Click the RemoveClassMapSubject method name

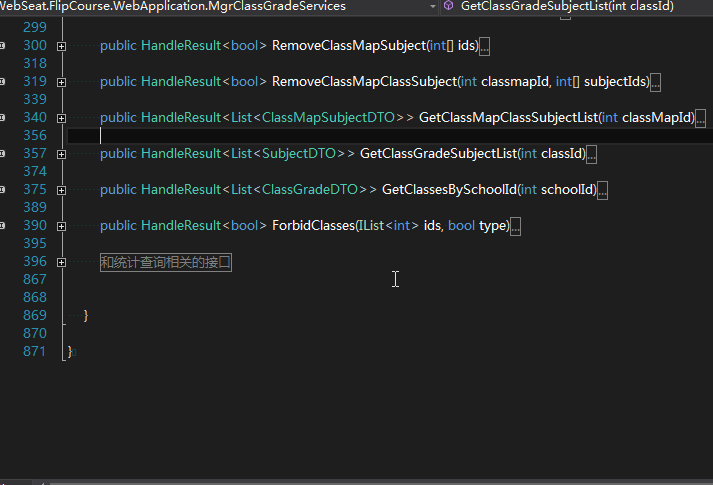point(349,45)
